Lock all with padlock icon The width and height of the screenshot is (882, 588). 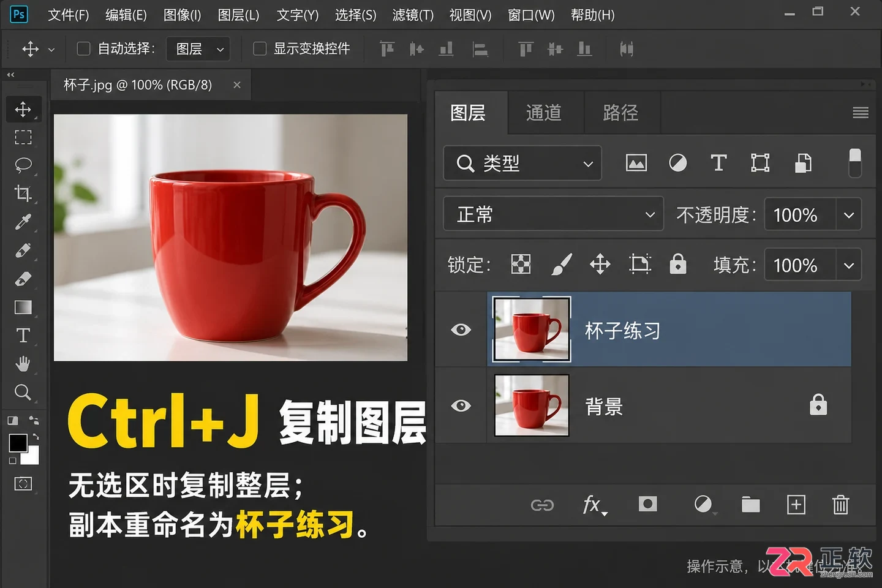(678, 264)
